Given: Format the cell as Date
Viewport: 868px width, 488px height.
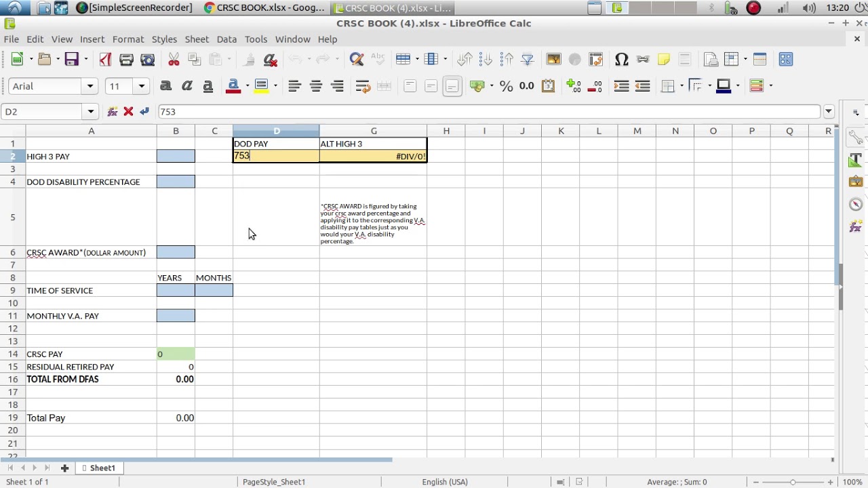Looking at the screenshot, I should pos(548,86).
